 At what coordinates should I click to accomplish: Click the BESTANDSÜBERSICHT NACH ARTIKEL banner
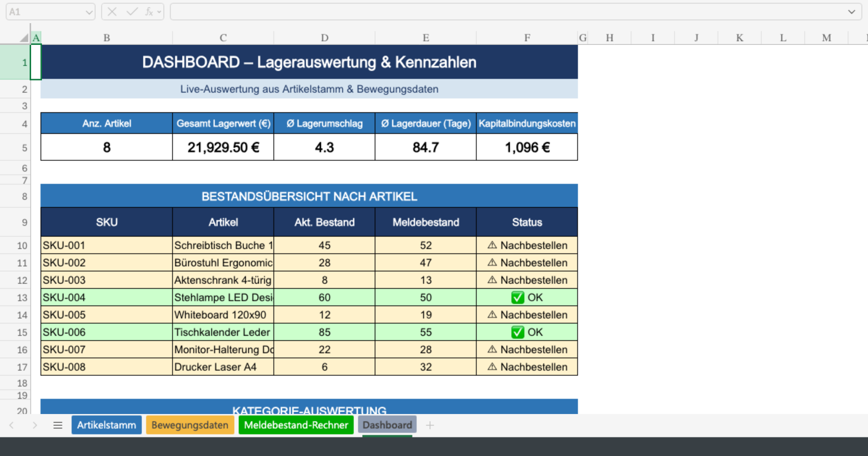coord(309,196)
